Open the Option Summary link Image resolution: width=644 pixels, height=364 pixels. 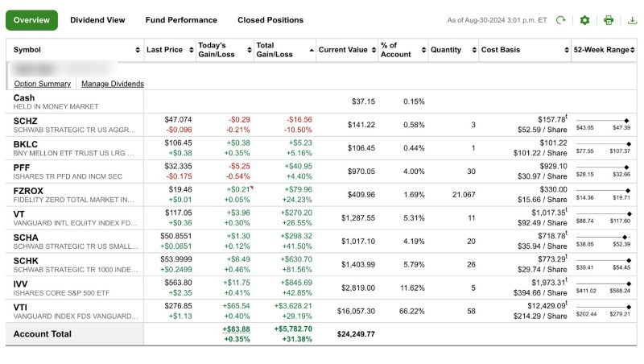[43, 84]
